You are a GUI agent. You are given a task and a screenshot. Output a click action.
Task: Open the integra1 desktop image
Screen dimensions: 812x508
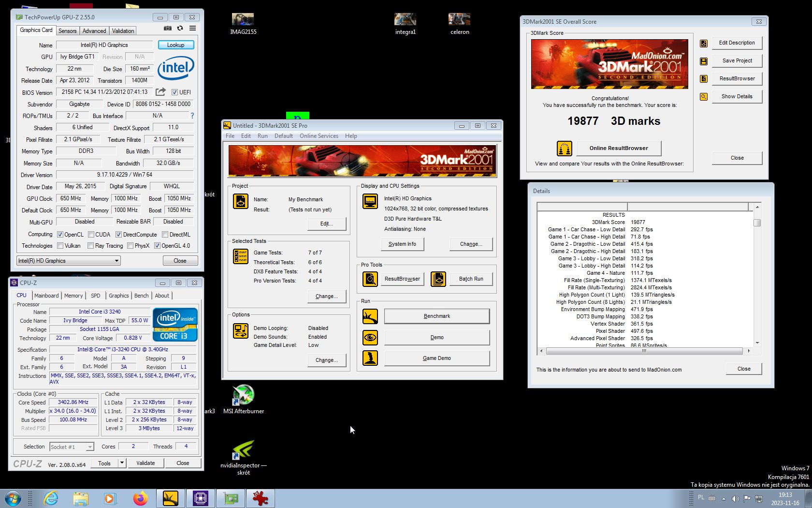(405, 24)
